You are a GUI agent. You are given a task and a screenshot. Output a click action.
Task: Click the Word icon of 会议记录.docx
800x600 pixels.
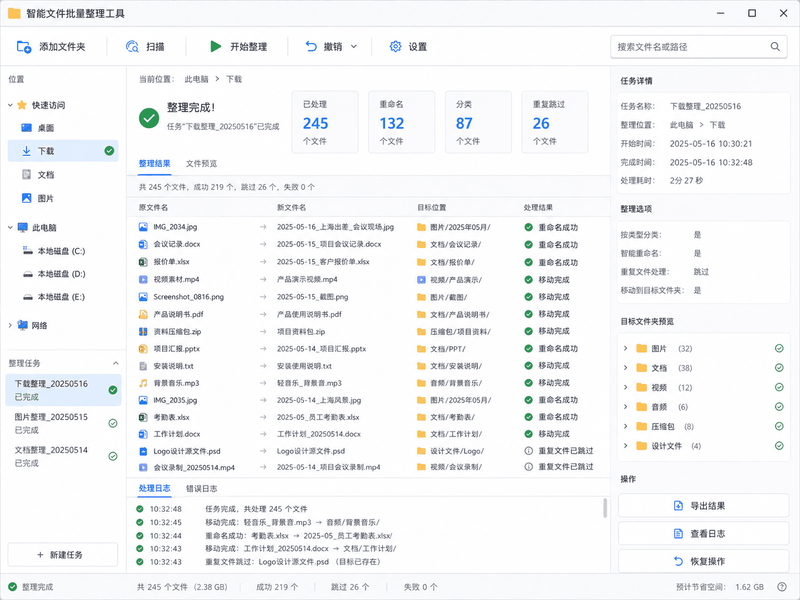pyautogui.click(x=143, y=244)
